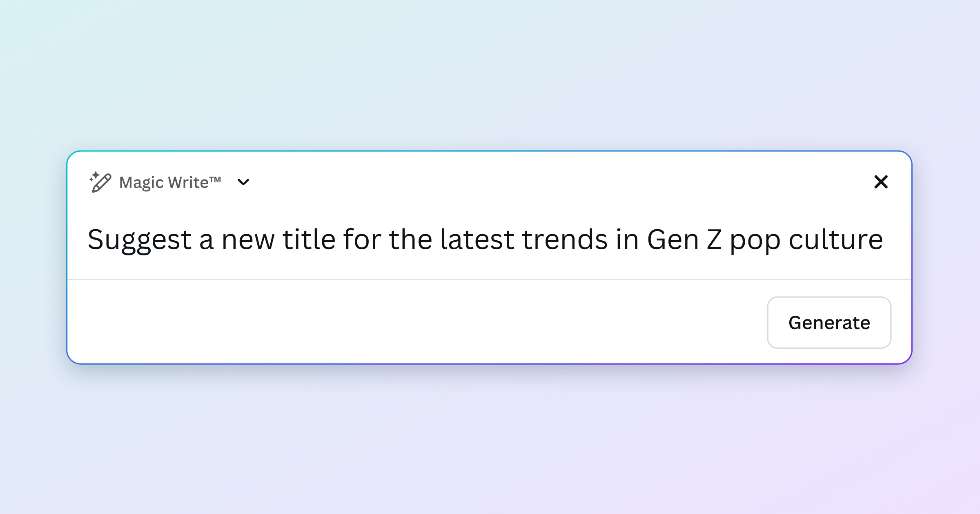Close the Magic Write dialog with X
This screenshot has height=514, width=980.
[x=881, y=182]
